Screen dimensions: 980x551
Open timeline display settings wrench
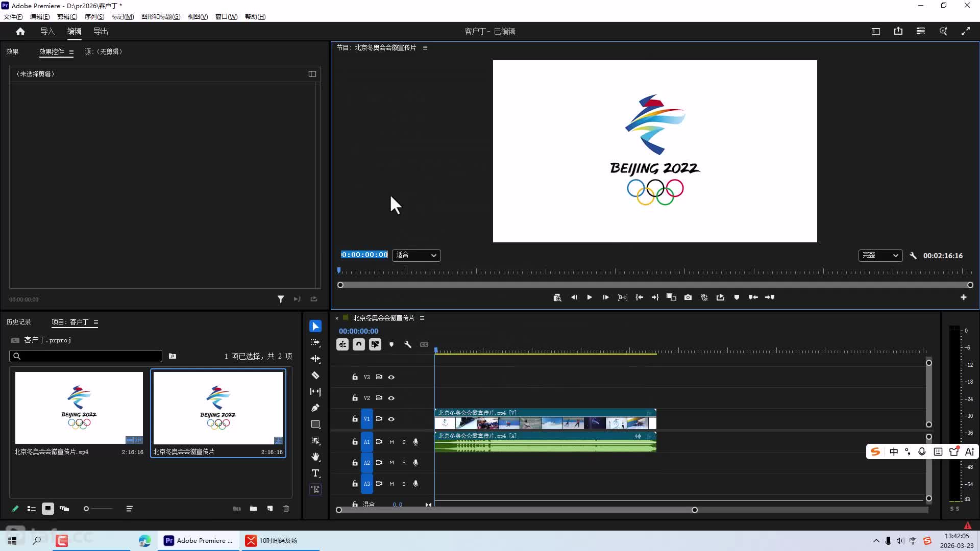[x=408, y=344]
